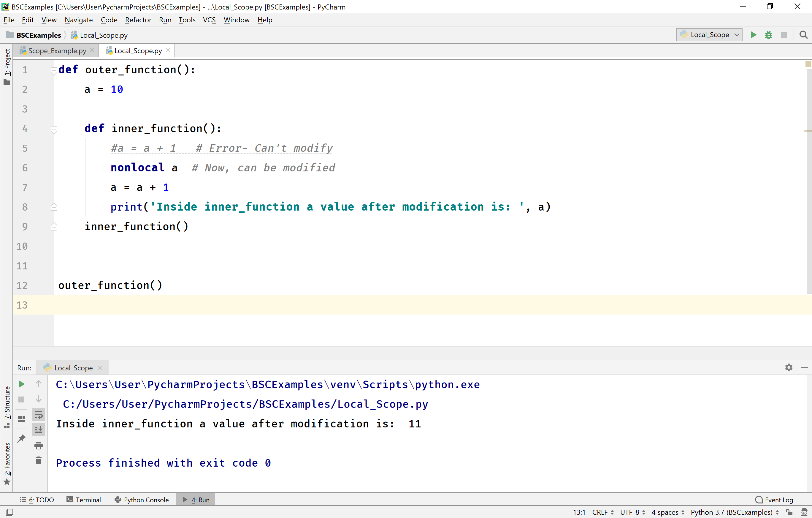Toggle soft-wrap in the run console
This screenshot has height=518, width=812.
pyautogui.click(x=39, y=415)
